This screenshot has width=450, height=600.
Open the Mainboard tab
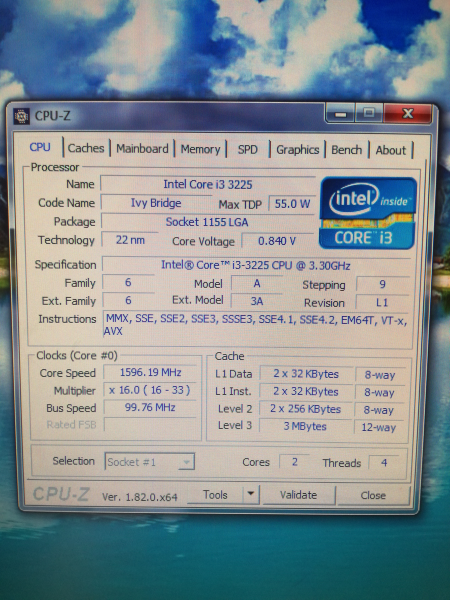coord(142,149)
